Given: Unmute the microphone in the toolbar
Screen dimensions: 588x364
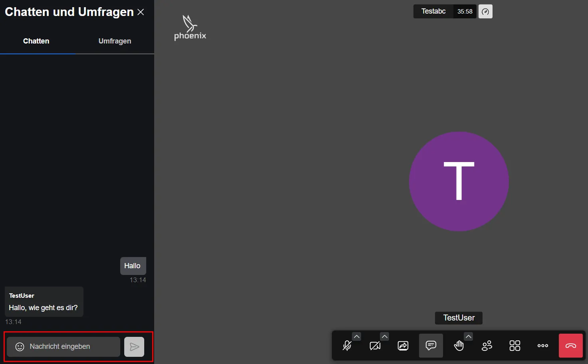Looking at the screenshot, I should click(x=347, y=346).
